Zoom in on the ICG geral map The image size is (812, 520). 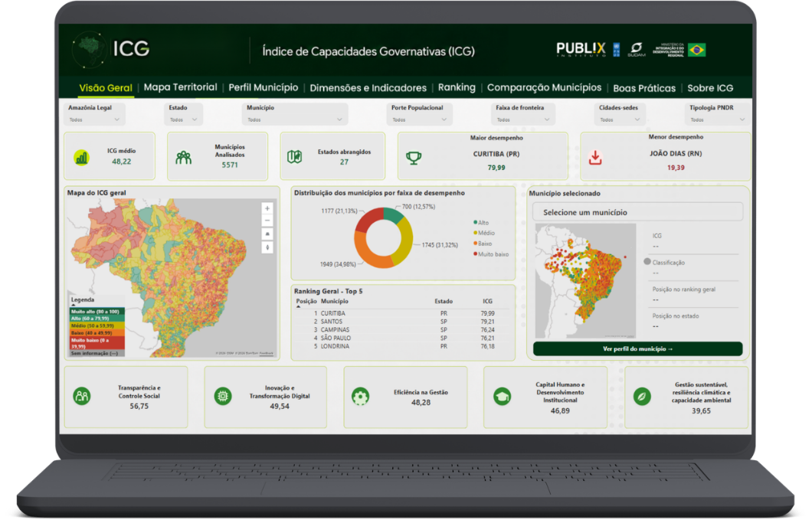(267, 209)
